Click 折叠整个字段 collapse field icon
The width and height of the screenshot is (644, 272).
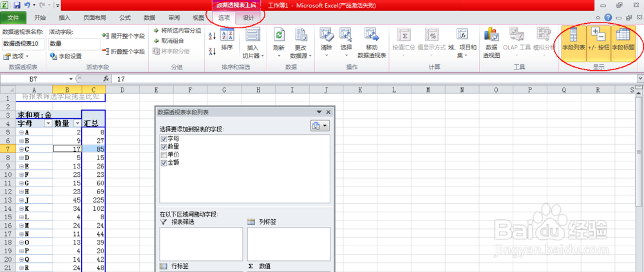click(105, 51)
